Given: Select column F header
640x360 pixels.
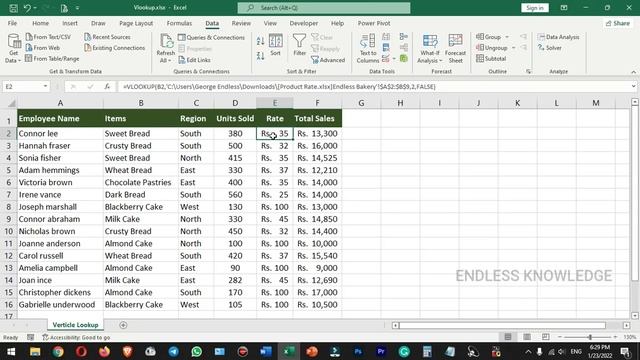Looking at the screenshot, I should pyautogui.click(x=317, y=103).
